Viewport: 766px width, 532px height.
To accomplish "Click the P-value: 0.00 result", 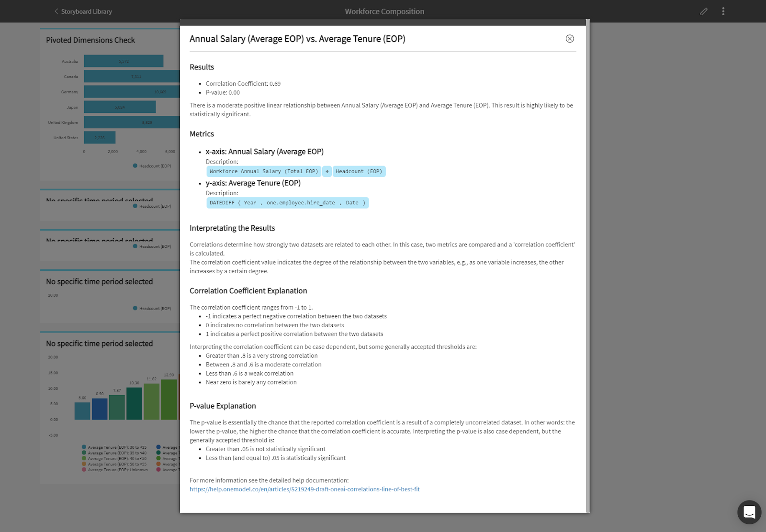I will coord(223,93).
